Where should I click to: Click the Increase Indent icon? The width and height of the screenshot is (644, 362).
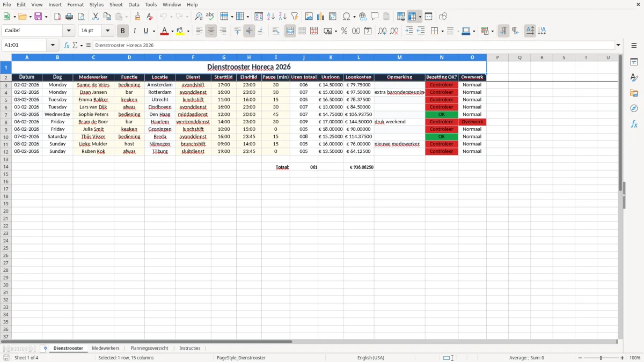(x=409, y=31)
